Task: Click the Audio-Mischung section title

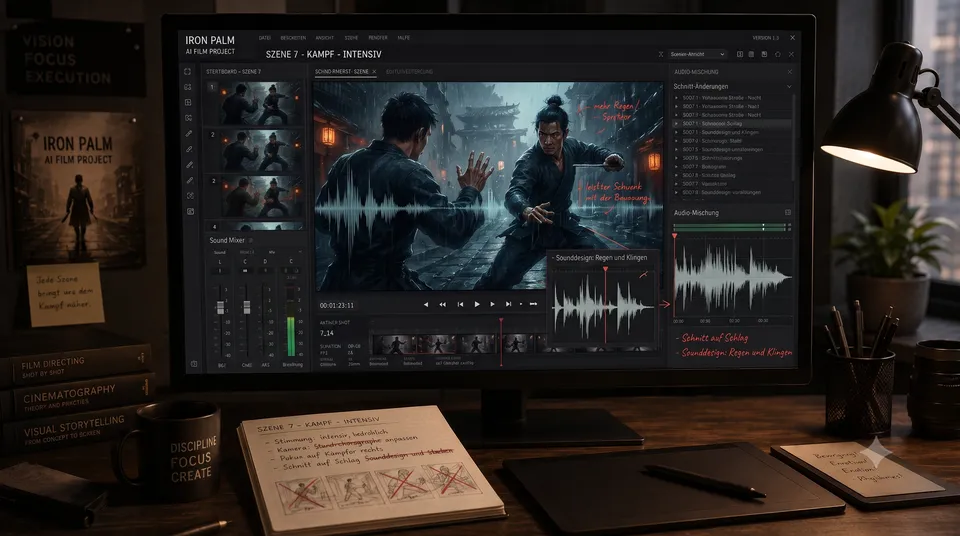Action: pos(696,213)
